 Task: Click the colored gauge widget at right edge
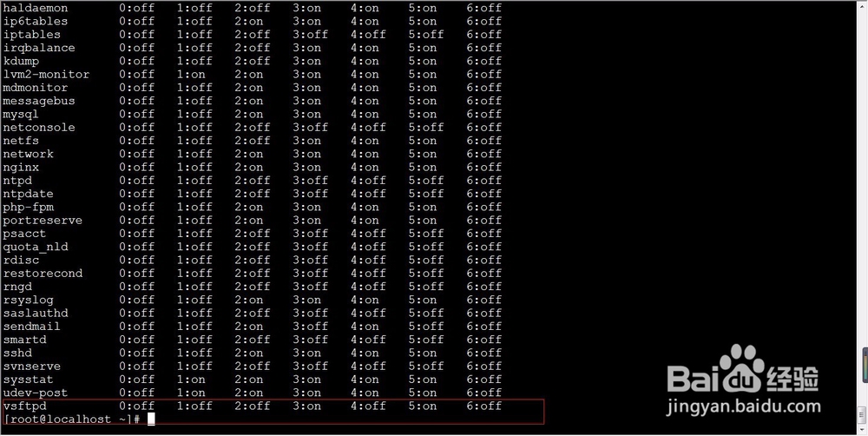click(865, 365)
